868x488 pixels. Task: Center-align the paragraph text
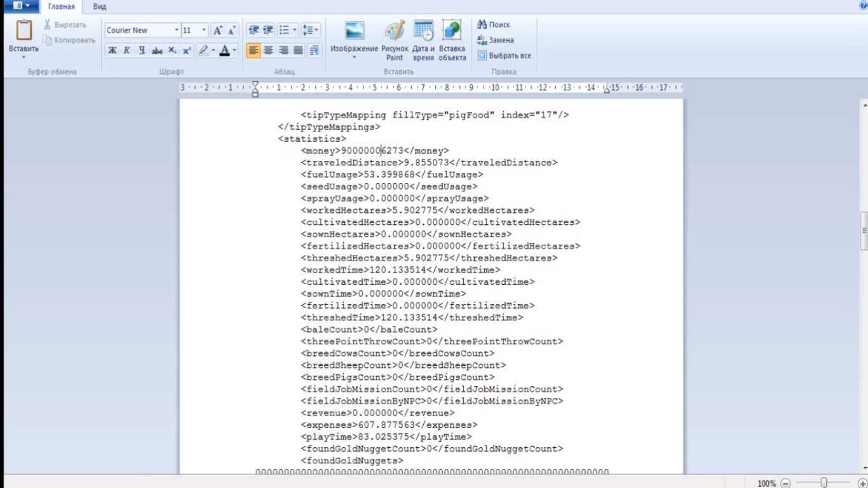[269, 51]
